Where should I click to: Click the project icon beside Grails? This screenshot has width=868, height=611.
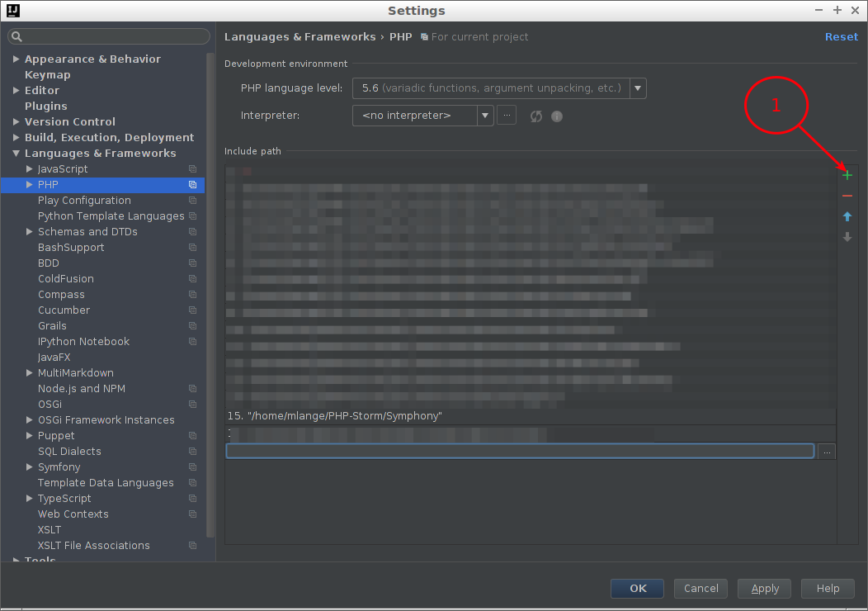coord(192,325)
